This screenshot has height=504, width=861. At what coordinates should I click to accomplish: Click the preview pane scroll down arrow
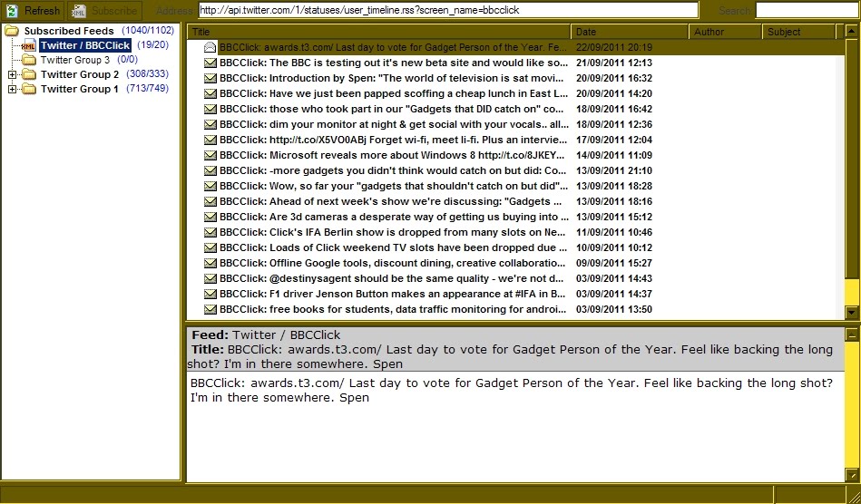852,475
